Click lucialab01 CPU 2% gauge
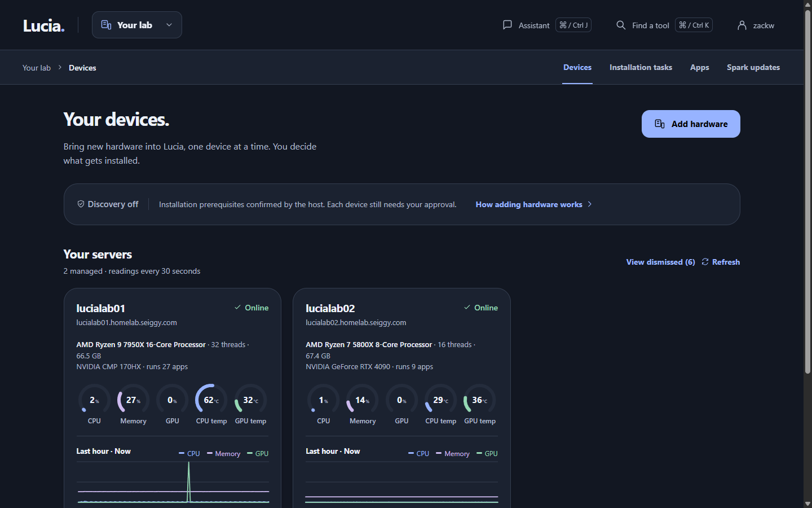Viewport: 812px width, 508px height. tap(94, 400)
